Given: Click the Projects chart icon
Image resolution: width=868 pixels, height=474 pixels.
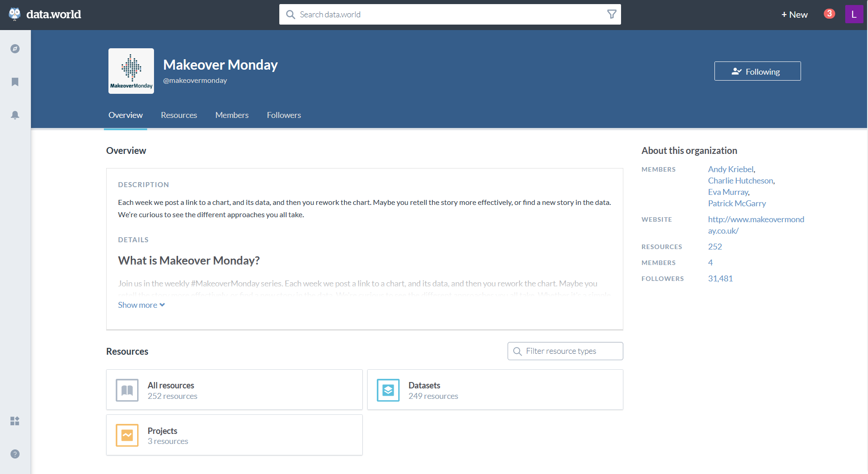Looking at the screenshot, I should (x=127, y=435).
